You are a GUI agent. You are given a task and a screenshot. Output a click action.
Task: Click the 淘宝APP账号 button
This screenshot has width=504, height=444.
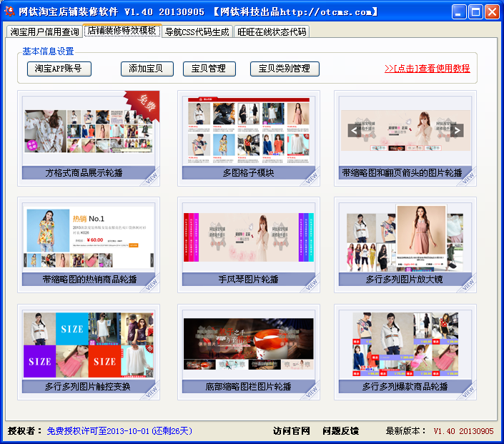pos(59,69)
